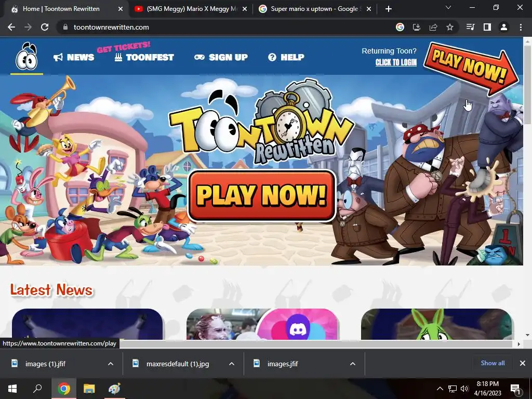Bookmark this tab with star icon
The width and height of the screenshot is (532, 399).
[x=450, y=27]
